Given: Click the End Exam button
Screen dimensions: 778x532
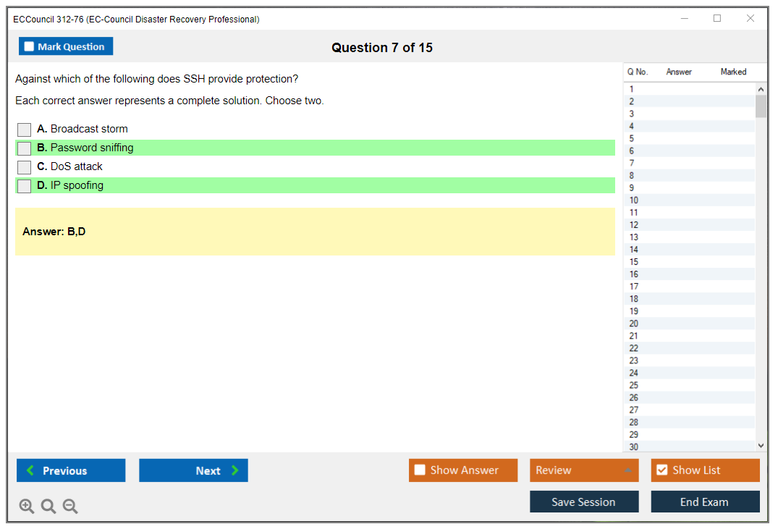Looking at the screenshot, I should click(705, 502).
